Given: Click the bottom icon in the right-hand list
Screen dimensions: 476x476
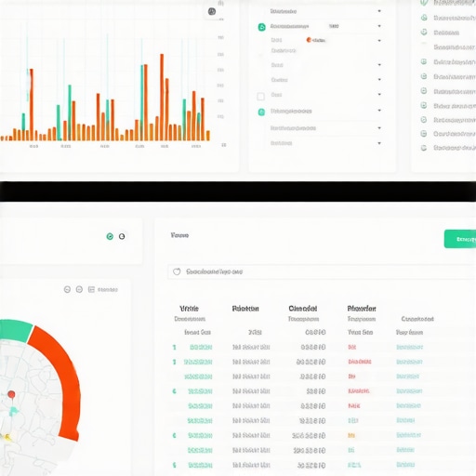Looking at the screenshot, I should (424, 148).
